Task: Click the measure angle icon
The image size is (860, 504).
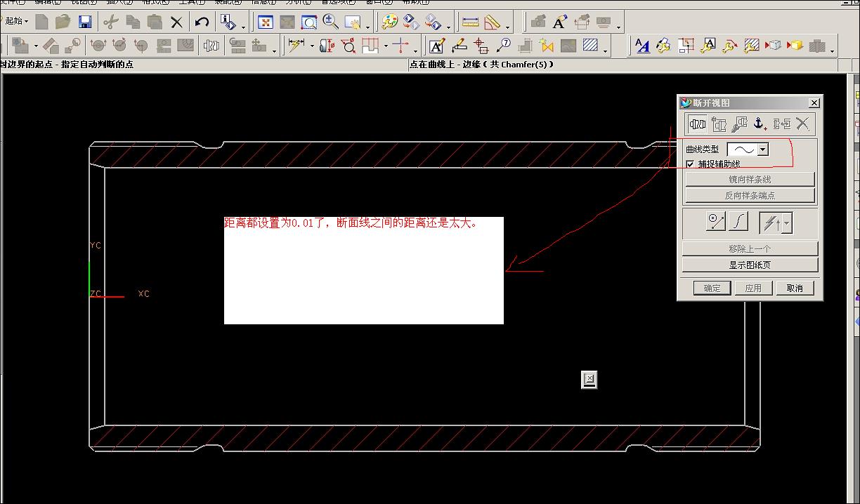Action: tap(492, 22)
